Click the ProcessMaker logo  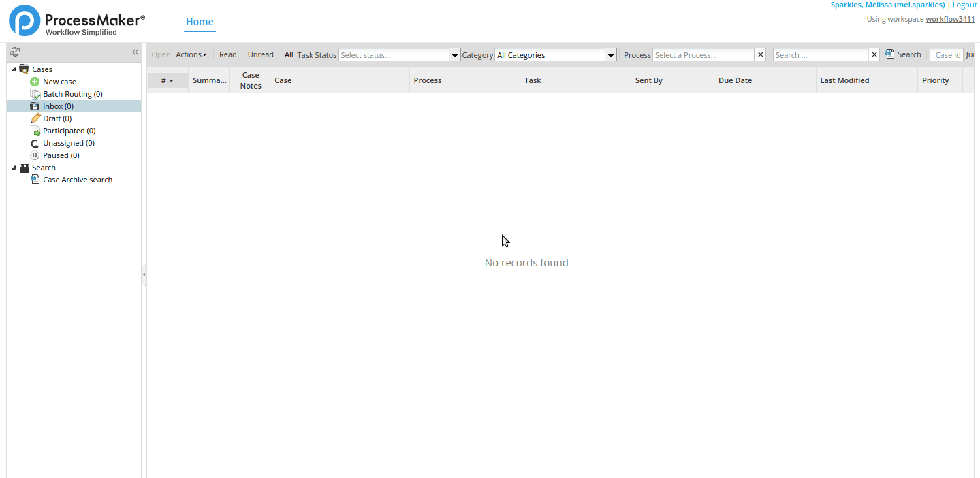(x=76, y=21)
